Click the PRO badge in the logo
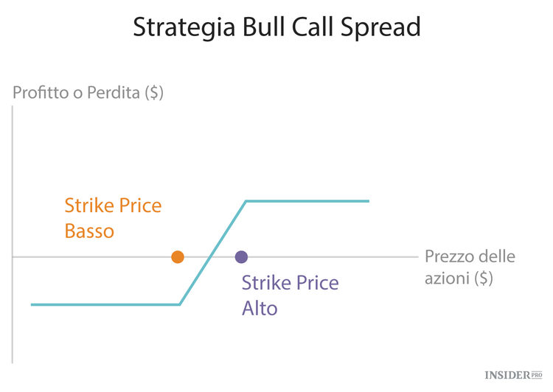 (x=536, y=374)
